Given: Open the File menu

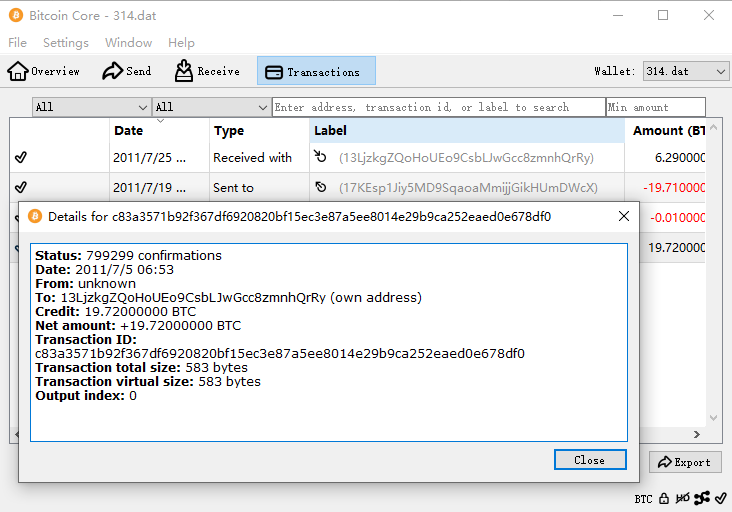Looking at the screenshot, I should (17, 43).
